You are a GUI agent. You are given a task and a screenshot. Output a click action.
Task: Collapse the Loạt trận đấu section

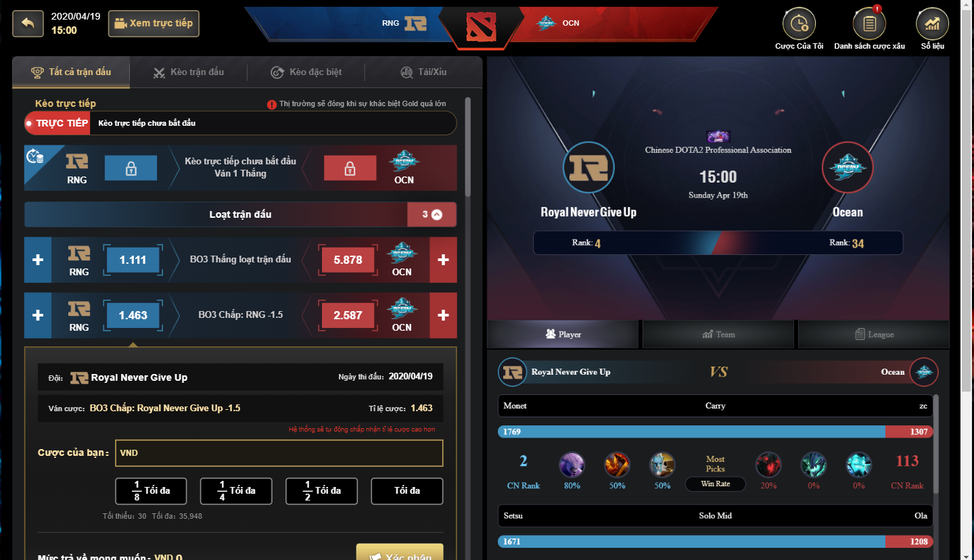(x=432, y=214)
